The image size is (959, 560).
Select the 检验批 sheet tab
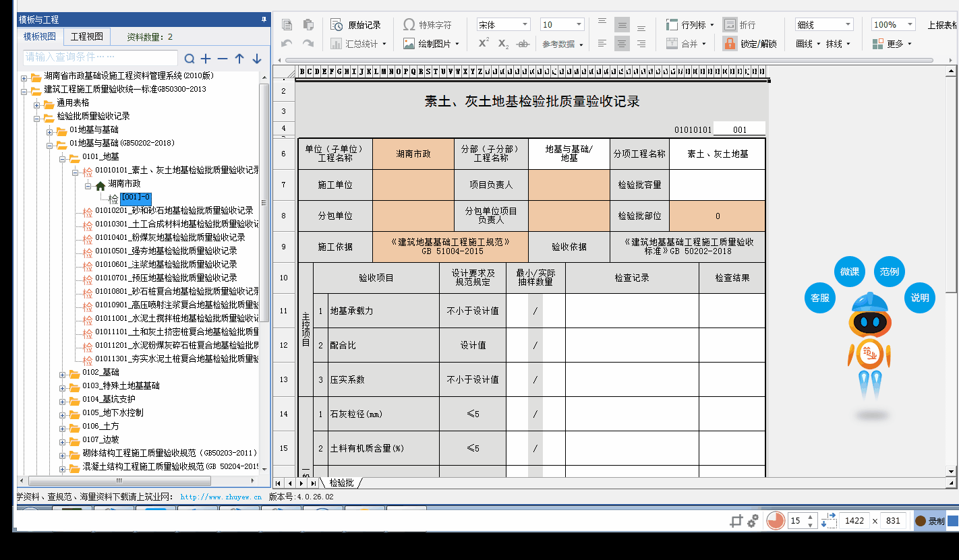[341, 483]
